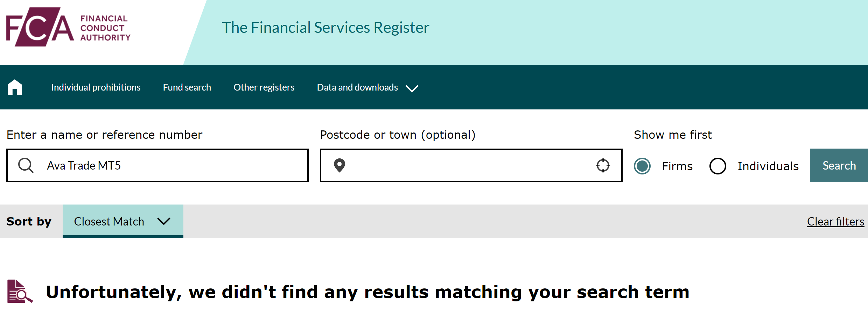868x315 pixels.
Task: Open Individual prohibitions page
Action: tap(96, 87)
